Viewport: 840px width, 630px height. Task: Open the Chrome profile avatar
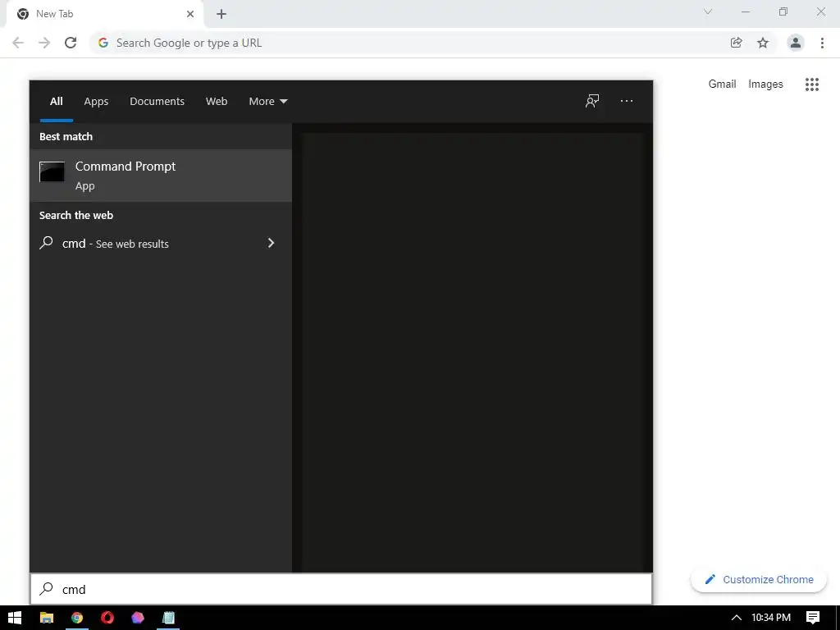[x=796, y=43]
